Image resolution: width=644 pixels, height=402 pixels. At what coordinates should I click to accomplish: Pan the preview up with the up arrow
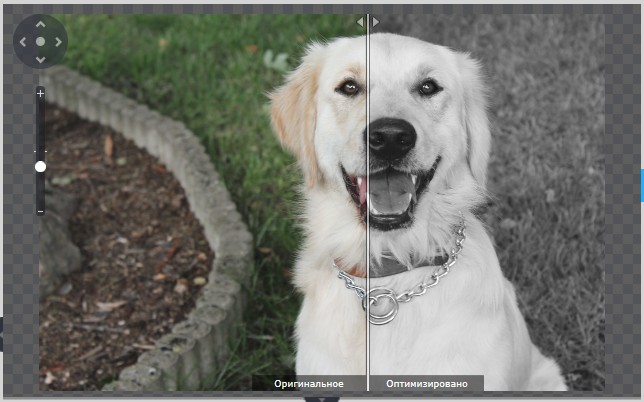pyautogui.click(x=40, y=25)
